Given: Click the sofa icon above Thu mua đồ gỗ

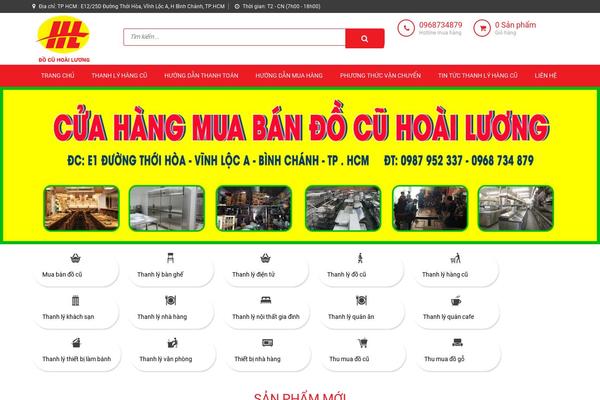Looking at the screenshot, I should (x=457, y=342).
